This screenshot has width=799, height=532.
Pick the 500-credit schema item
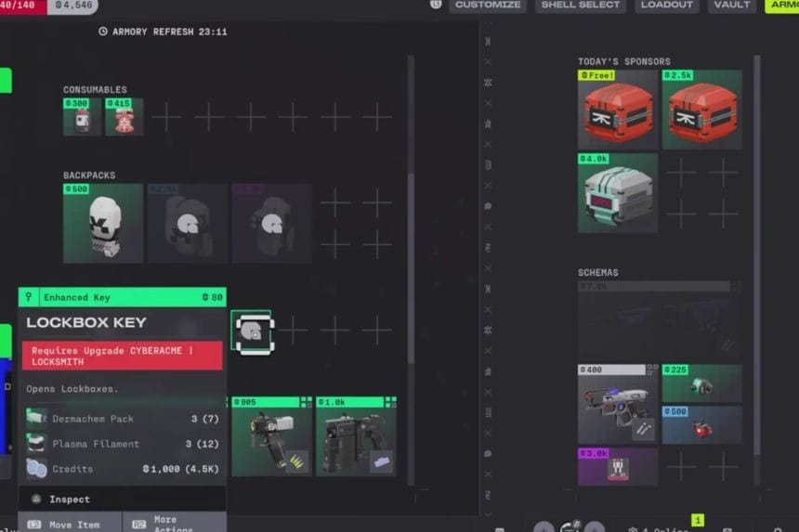click(701, 425)
